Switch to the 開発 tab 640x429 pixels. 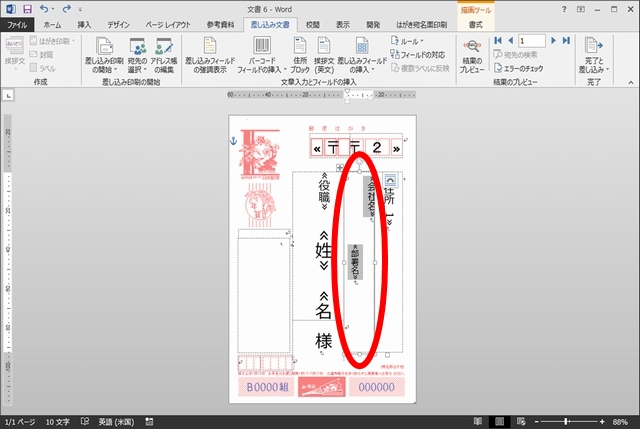pyautogui.click(x=373, y=25)
